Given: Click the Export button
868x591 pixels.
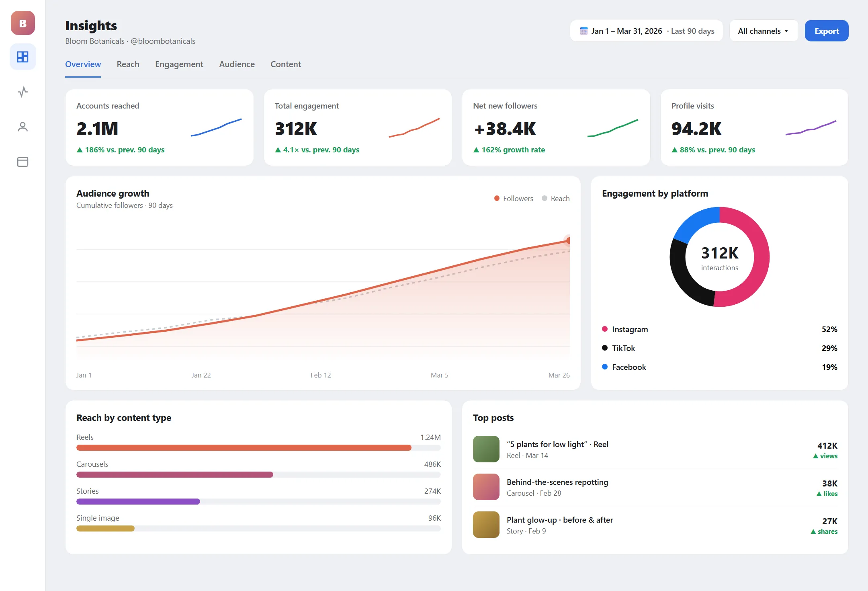Looking at the screenshot, I should coord(827,31).
